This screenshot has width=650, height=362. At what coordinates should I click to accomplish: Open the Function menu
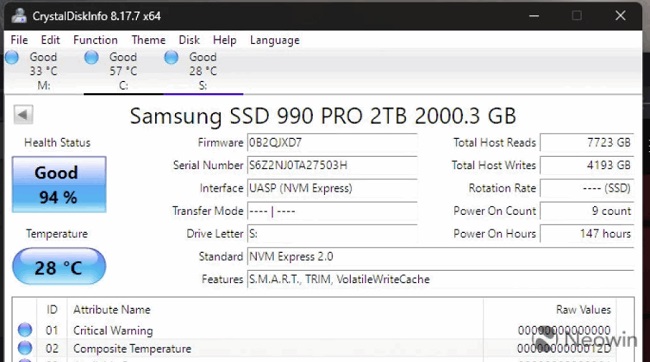(x=95, y=40)
